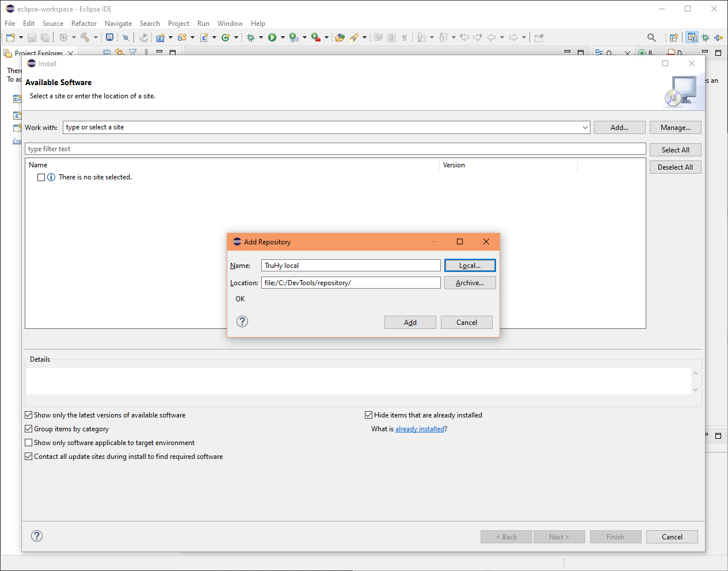Enable Show only software applicable to target environment

pyautogui.click(x=28, y=442)
